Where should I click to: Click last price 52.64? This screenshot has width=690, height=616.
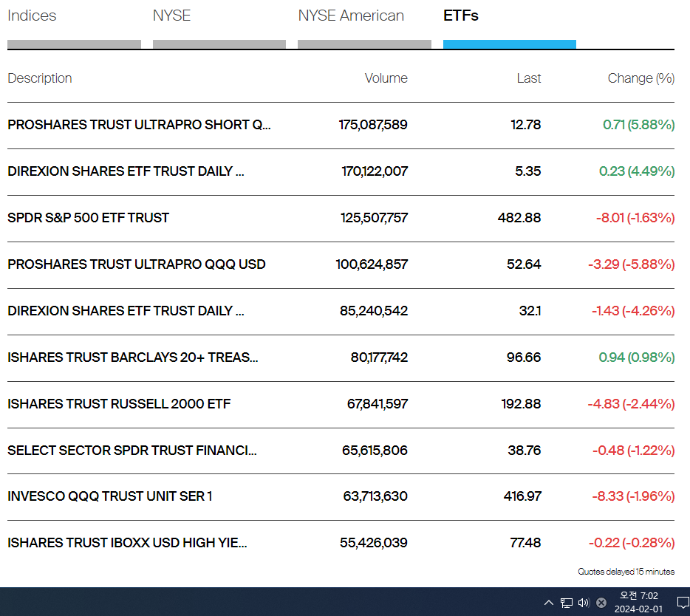(524, 264)
